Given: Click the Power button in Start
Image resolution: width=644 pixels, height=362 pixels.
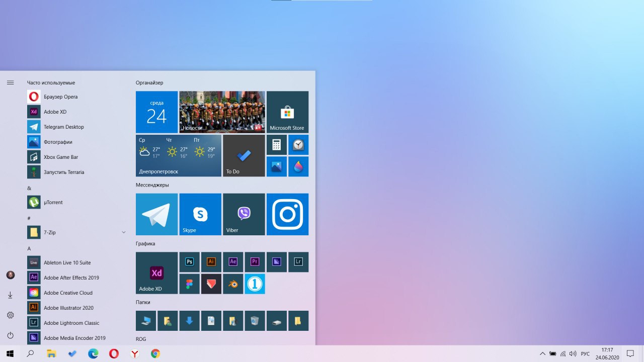Looking at the screenshot, I should (10, 335).
